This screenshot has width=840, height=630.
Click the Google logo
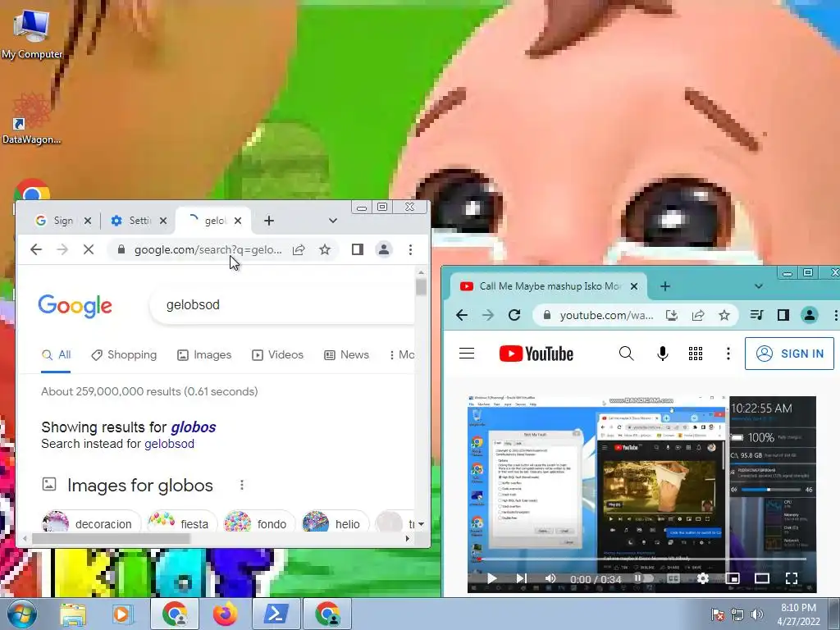pyautogui.click(x=75, y=306)
